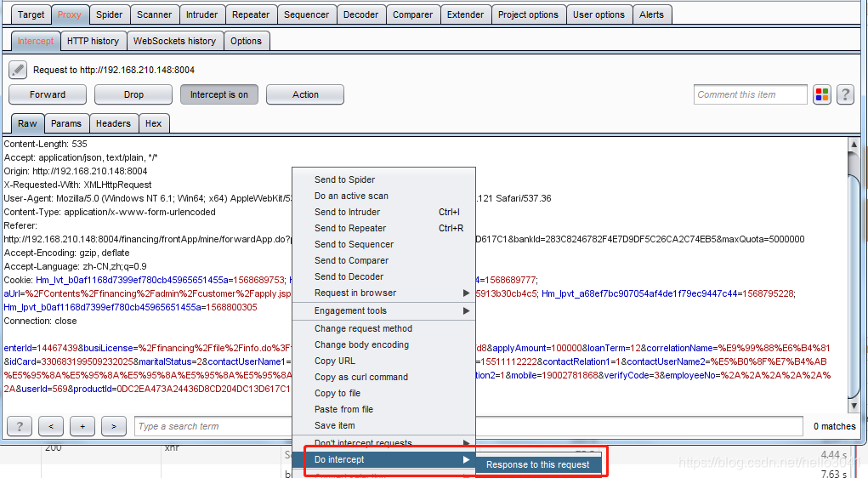Select Copy as curl command
The height and width of the screenshot is (478, 868).
click(x=383, y=377)
